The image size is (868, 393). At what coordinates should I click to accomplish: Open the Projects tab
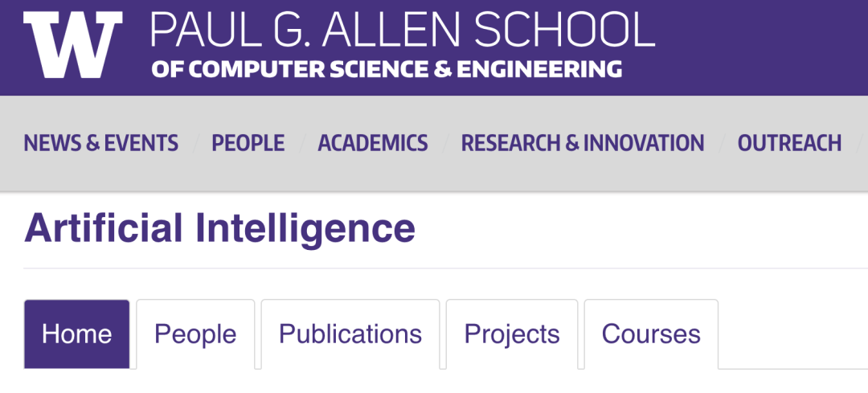click(x=512, y=334)
